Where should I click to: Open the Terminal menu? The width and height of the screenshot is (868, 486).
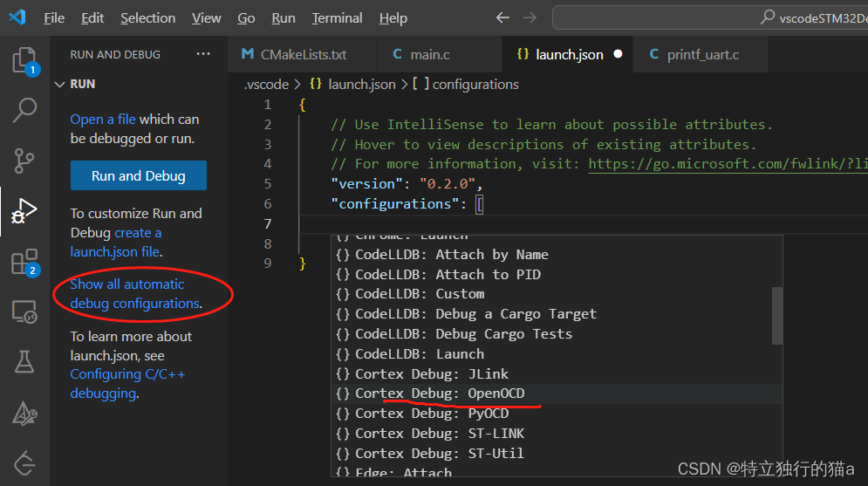point(337,18)
